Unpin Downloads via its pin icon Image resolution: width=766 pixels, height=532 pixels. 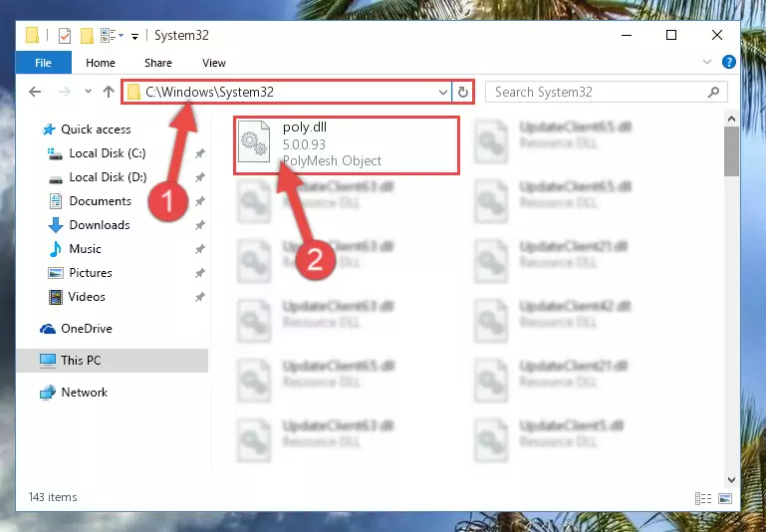coord(199,226)
